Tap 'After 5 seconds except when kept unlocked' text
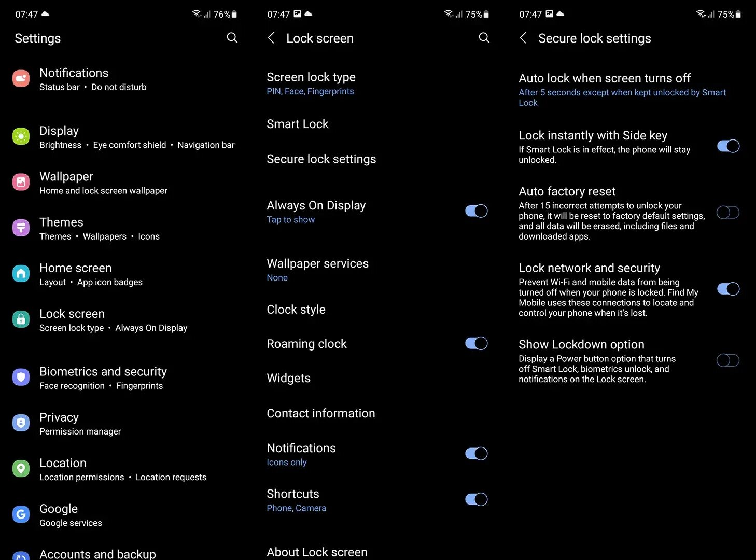 click(x=622, y=97)
